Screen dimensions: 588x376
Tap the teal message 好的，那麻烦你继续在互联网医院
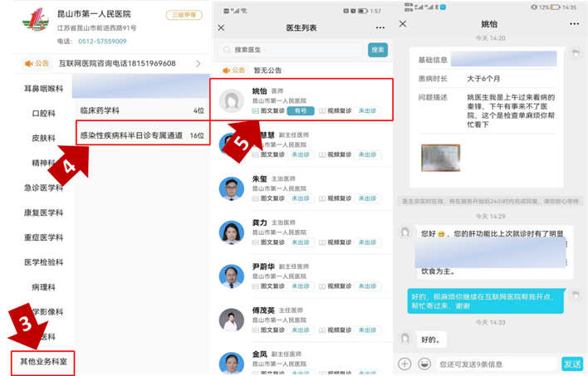[x=487, y=301]
